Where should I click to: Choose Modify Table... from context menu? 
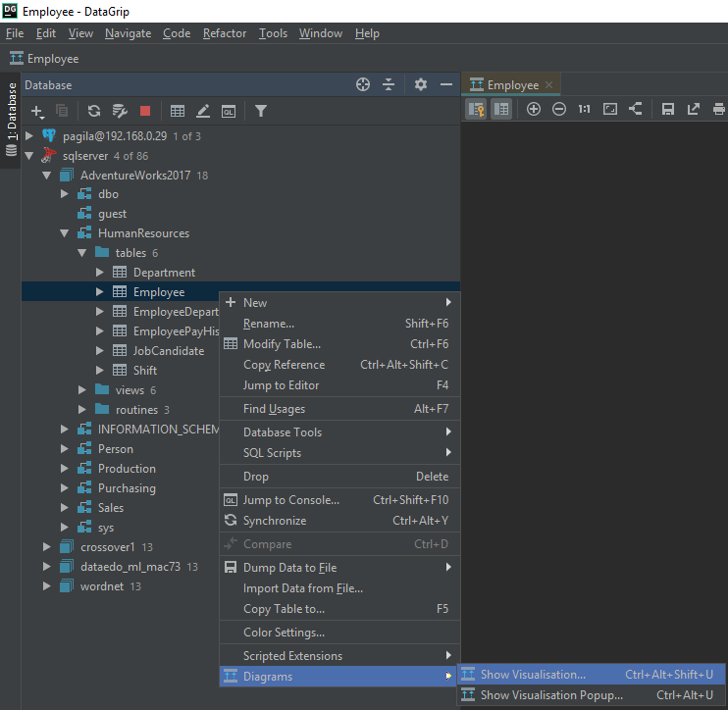tap(282, 344)
